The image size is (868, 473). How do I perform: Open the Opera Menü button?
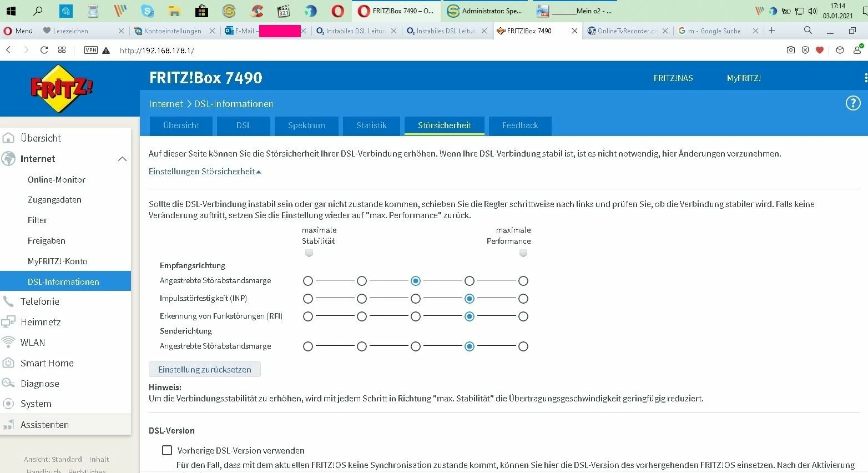(18, 31)
